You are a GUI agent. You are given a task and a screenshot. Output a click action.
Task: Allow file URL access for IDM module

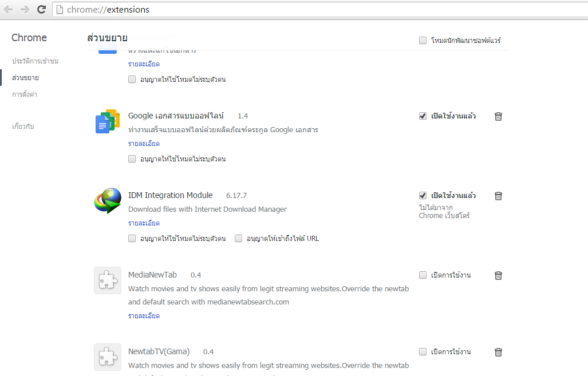pos(239,238)
